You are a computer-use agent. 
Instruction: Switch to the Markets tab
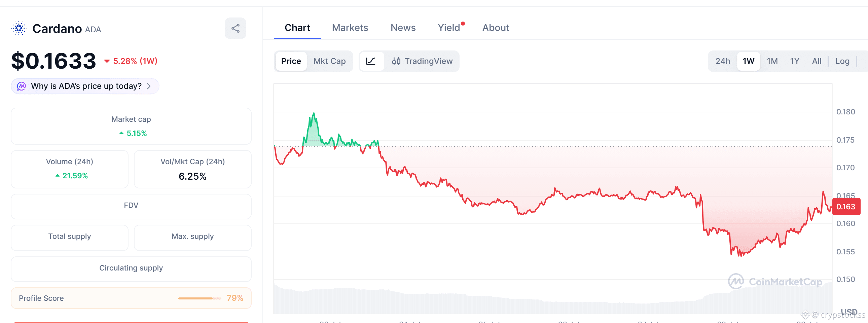click(350, 28)
